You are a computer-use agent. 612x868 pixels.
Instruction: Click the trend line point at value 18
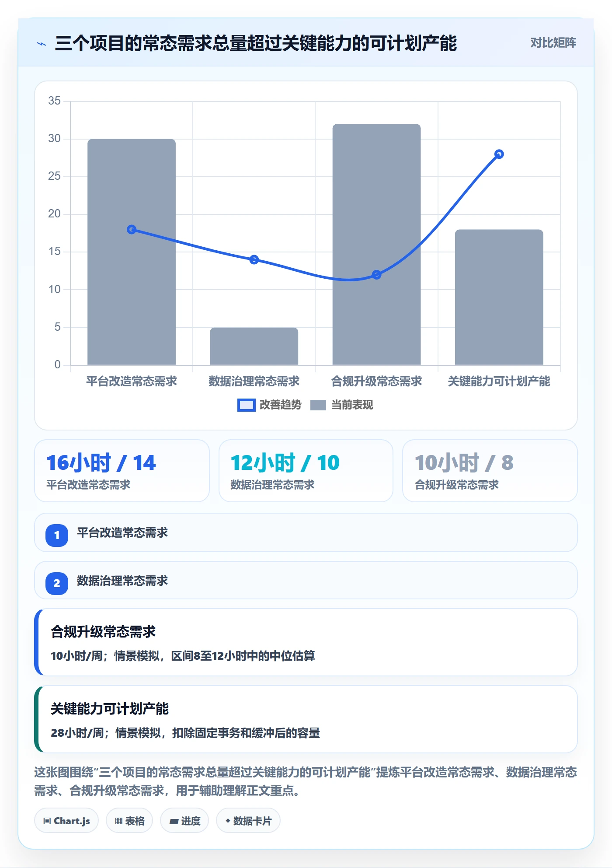point(132,229)
